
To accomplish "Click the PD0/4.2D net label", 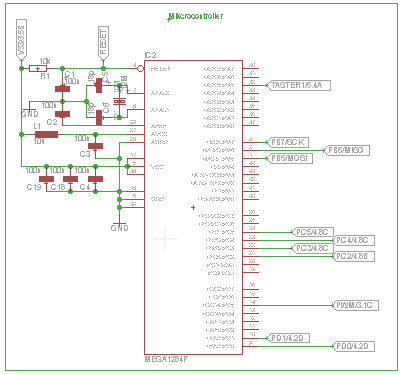I will pos(353,346).
